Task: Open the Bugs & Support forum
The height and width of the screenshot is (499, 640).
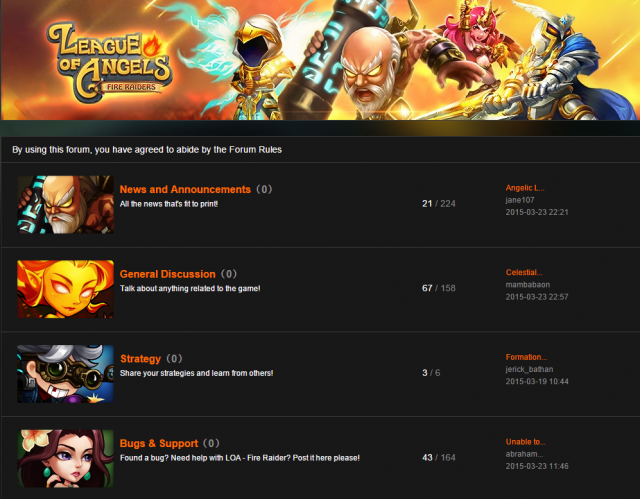Action: coord(159,443)
